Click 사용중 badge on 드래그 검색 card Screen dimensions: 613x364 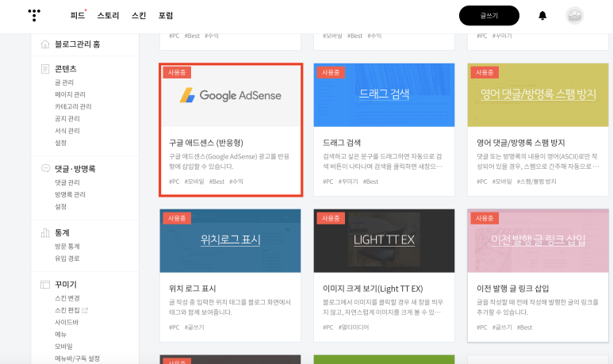click(x=331, y=72)
